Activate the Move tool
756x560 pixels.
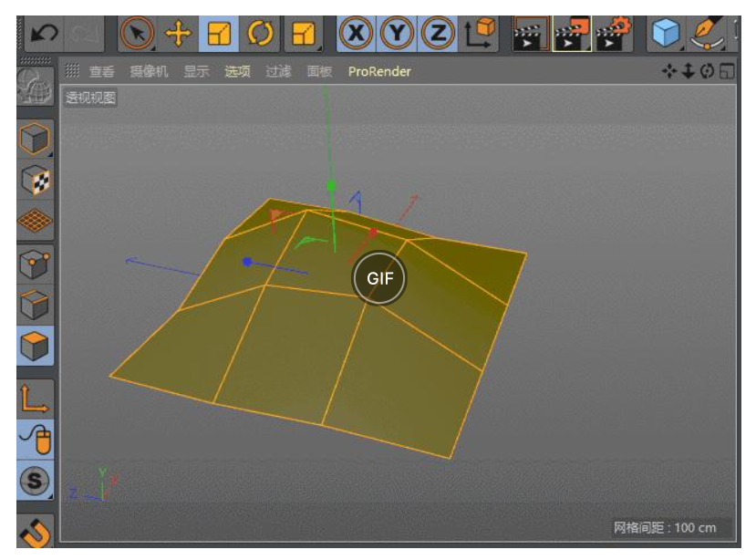pyautogui.click(x=178, y=34)
